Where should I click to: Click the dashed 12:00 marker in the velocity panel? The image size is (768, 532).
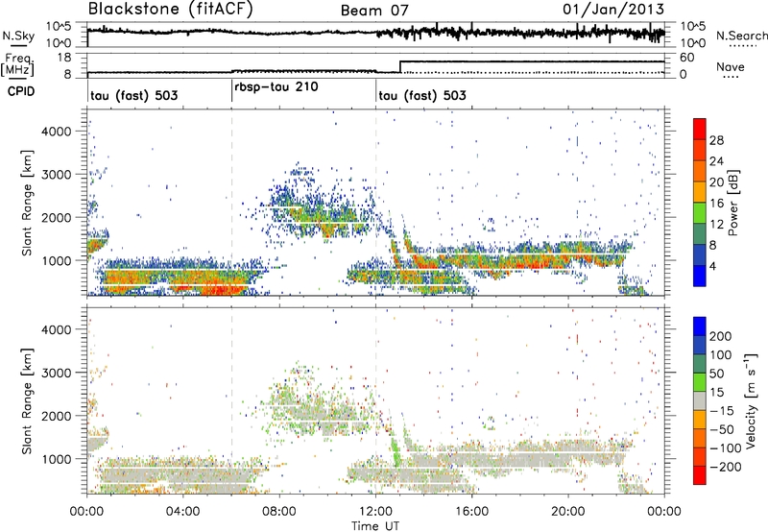[x=375, y=400]
